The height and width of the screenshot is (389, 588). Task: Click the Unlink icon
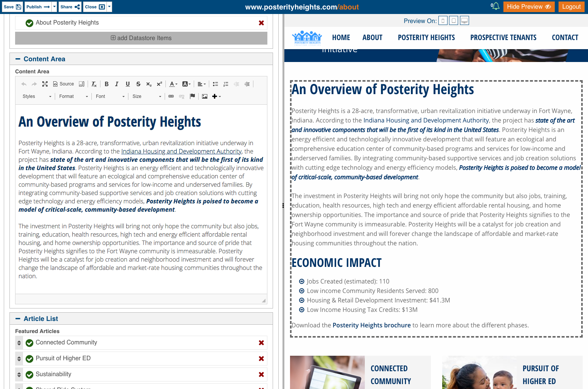pos(182,96)
